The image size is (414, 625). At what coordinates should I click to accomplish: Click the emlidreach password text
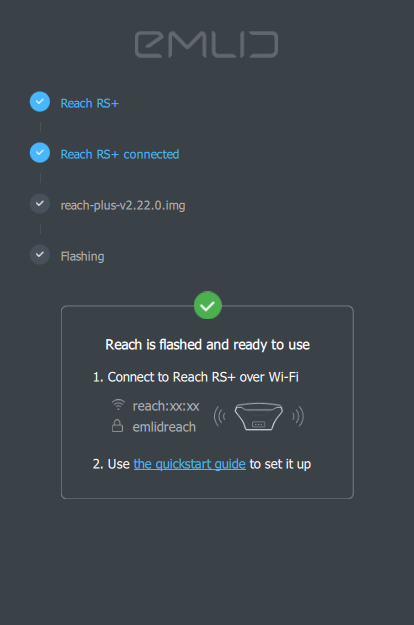pos(164,427)
